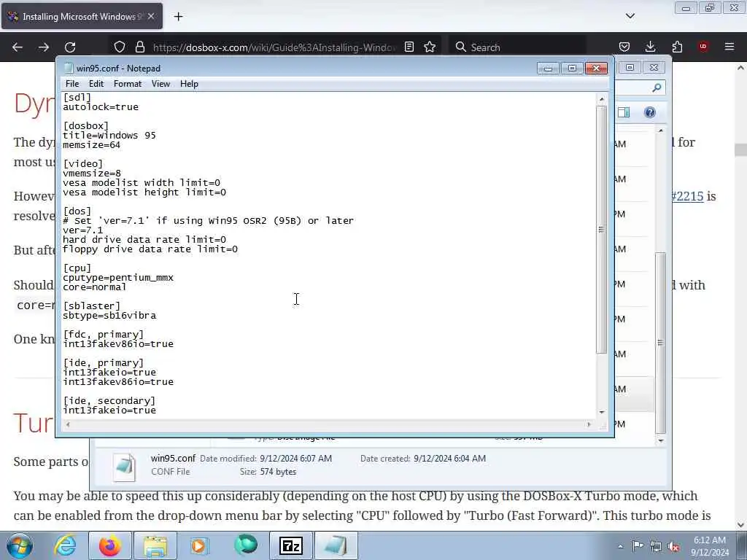Click the 'Size: 574 bytes' detail
747x560 pixels.
click(268, 472)
